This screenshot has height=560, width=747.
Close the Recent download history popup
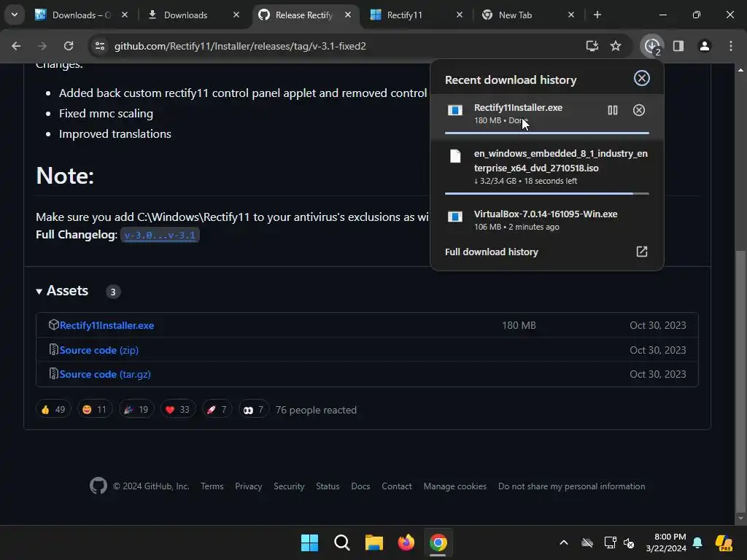(x=642, y=78)
